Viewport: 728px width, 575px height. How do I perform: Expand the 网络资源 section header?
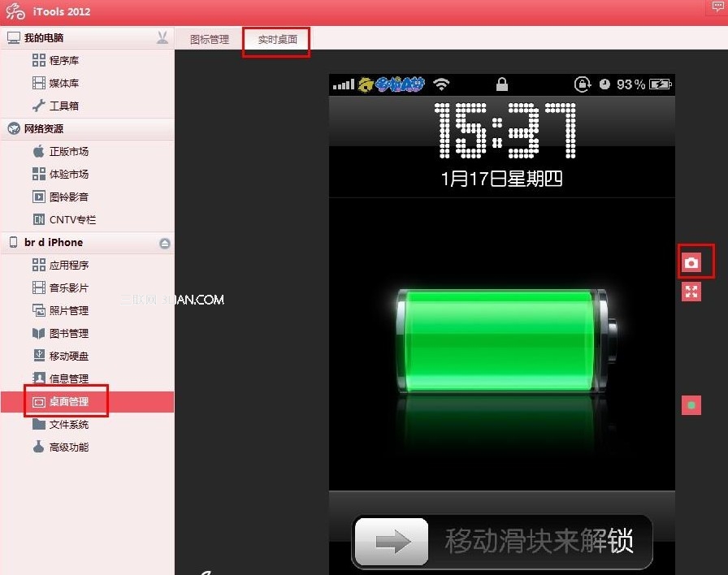[x=49, y=128]
